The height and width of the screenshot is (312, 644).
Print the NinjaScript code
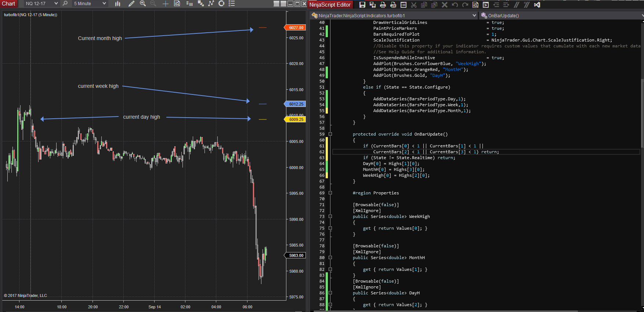coord(383,5)
